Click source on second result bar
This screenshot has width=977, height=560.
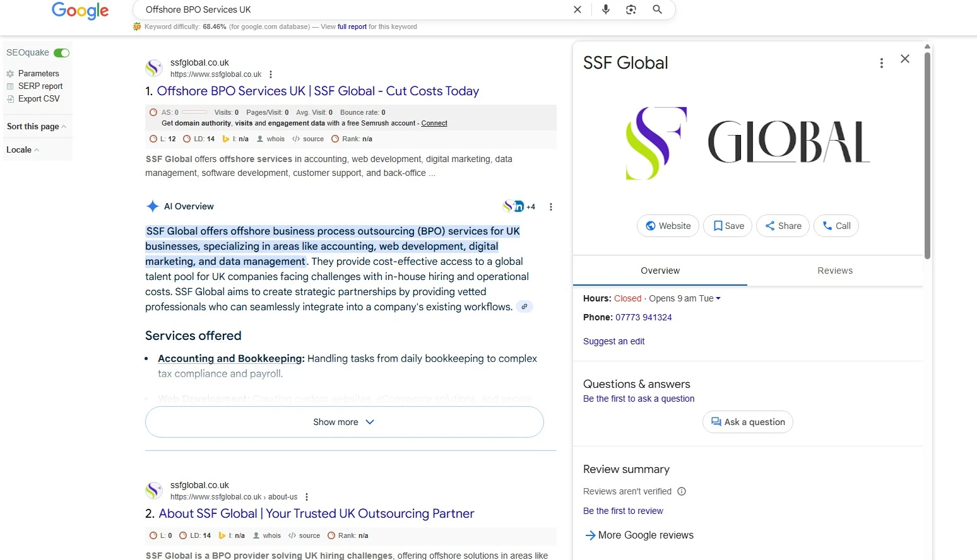tap(305, 536)
